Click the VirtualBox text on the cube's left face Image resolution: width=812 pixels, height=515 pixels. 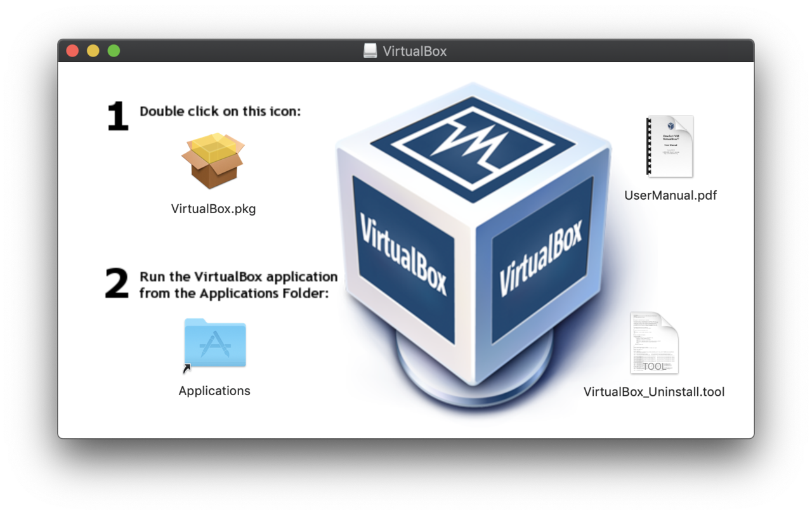404,255
